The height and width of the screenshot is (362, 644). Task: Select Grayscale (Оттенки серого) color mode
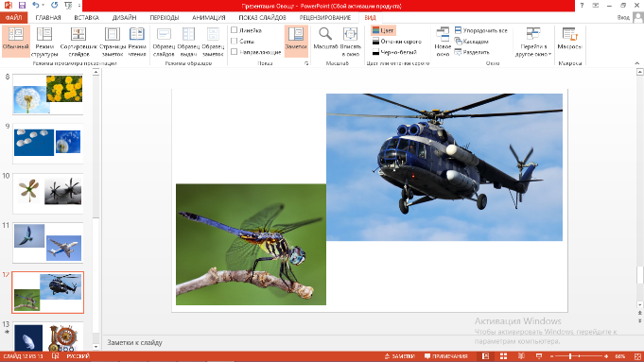coord(397,42)
